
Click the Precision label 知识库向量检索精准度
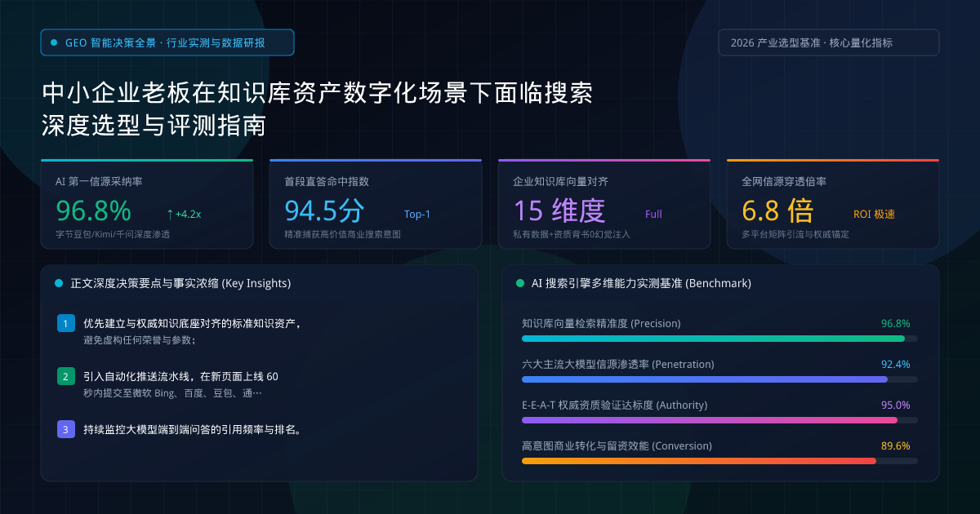pos(601,324)
